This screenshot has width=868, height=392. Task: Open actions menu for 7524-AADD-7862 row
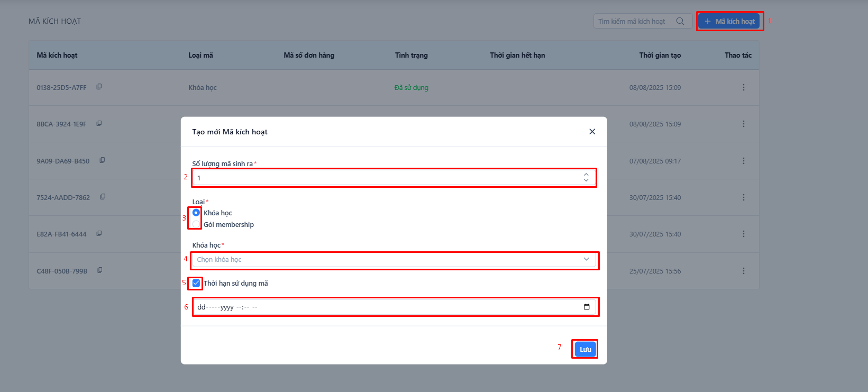point(743,197)
